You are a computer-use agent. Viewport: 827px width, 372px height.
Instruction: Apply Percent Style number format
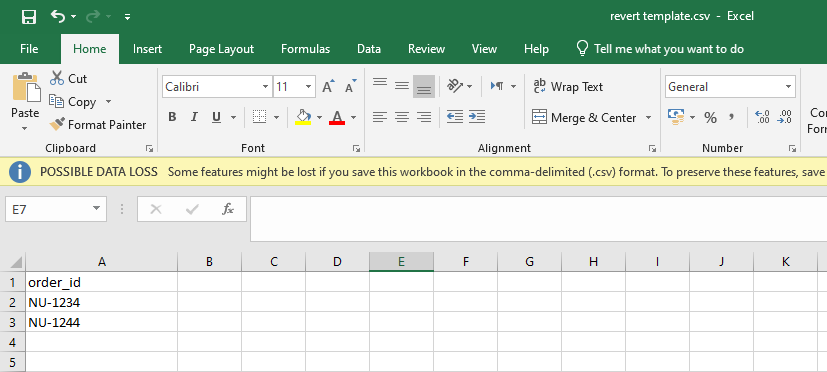710,117
